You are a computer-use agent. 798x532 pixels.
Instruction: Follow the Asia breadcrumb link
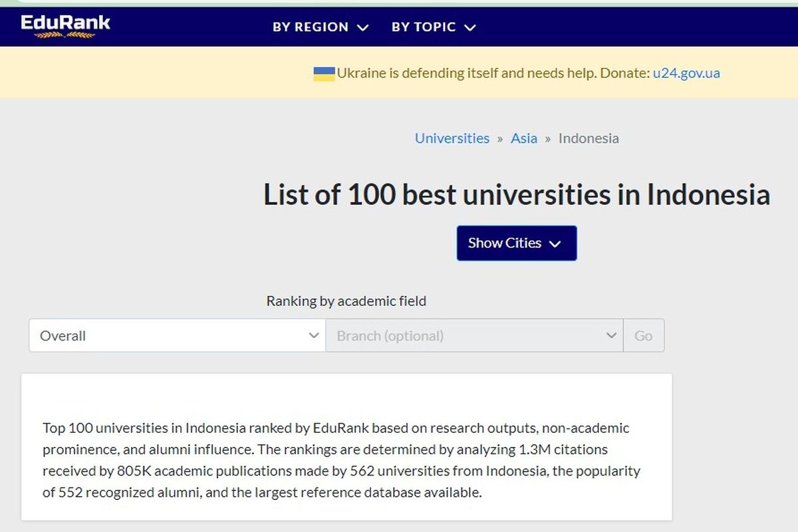524,138
